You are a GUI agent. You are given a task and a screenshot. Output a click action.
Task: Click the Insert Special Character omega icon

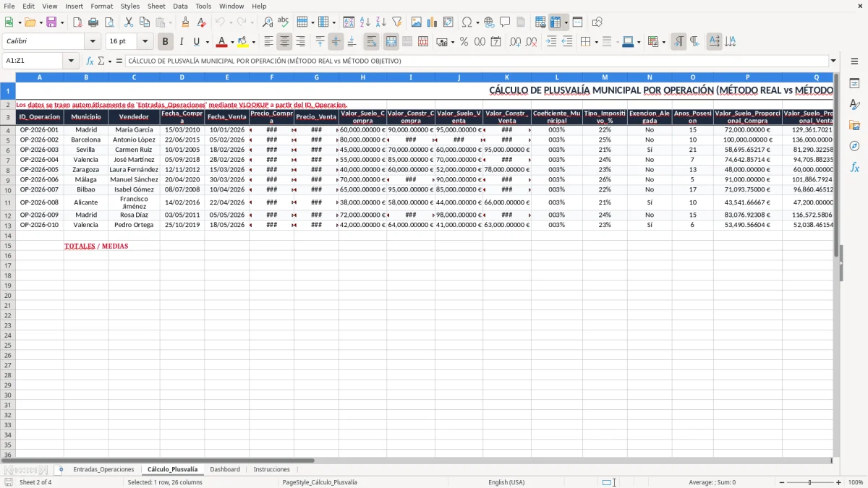(x=467, y=22)
